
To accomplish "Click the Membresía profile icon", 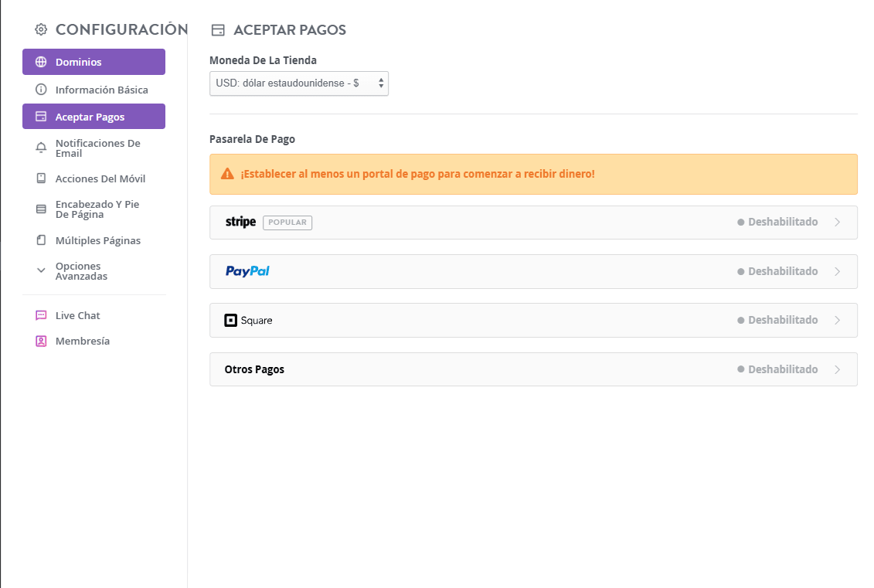I will coord(42,341).
